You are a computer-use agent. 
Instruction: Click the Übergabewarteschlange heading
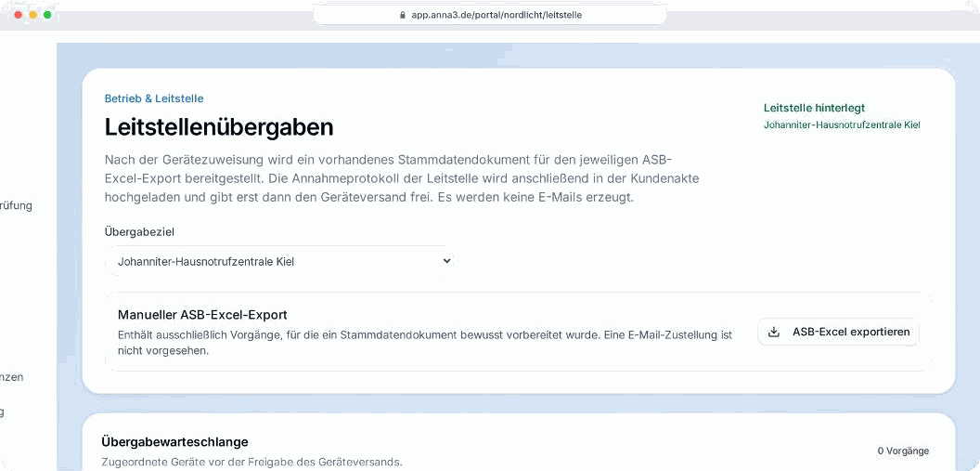click(175, 442)
